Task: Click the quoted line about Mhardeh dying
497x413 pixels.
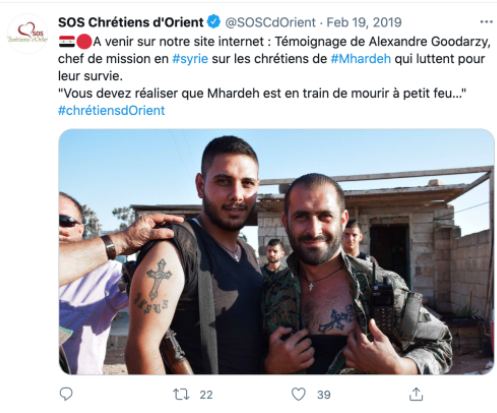Action: coord(262,93)
